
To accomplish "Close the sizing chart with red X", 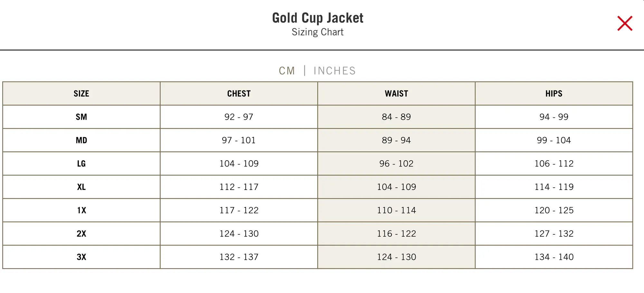I will pyautogui.click(x=625, y=24).
